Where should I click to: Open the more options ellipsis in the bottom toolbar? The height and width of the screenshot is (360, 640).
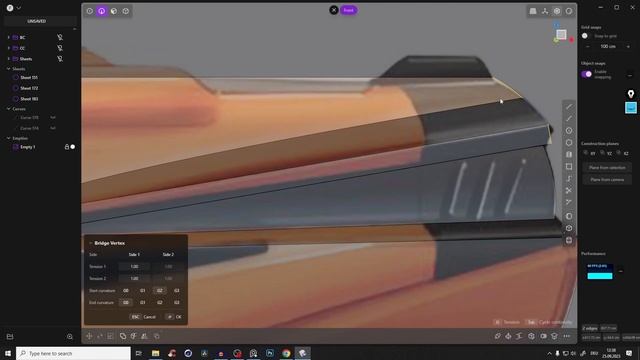pos(567,336)
